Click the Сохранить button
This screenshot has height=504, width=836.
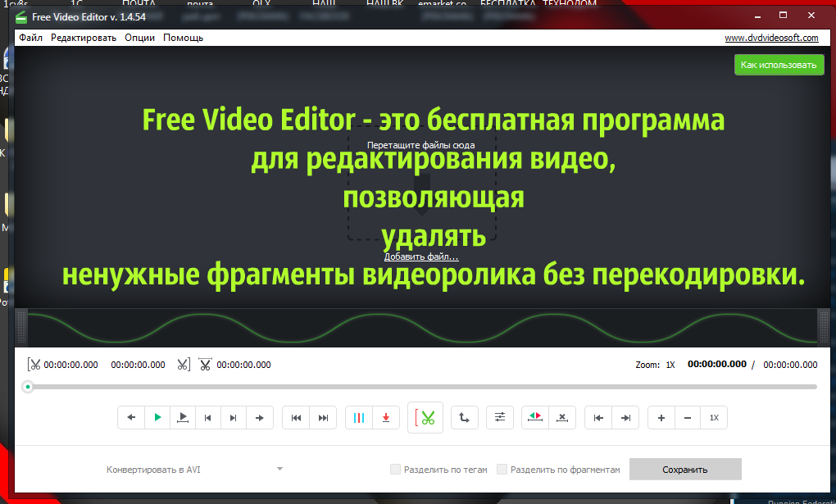coord(685,470)
